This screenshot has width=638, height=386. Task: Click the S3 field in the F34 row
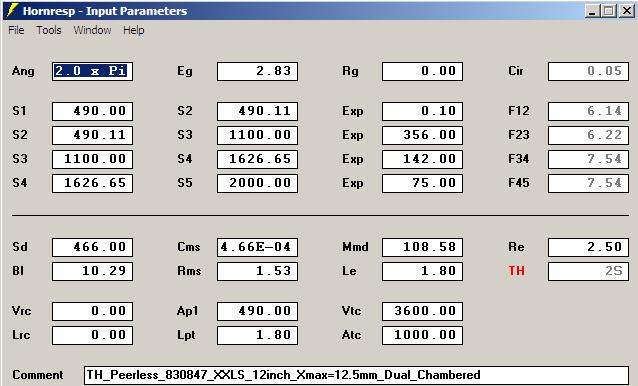92,159
